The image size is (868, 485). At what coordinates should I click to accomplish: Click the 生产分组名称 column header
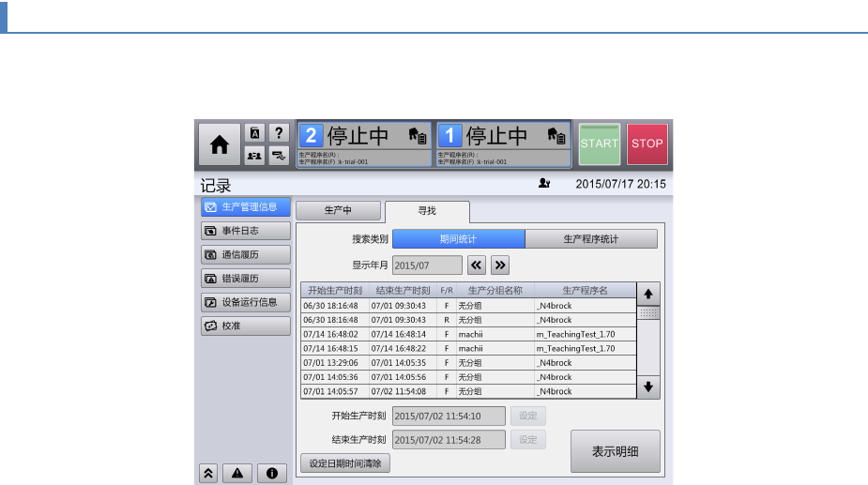(x=495, y=291)
